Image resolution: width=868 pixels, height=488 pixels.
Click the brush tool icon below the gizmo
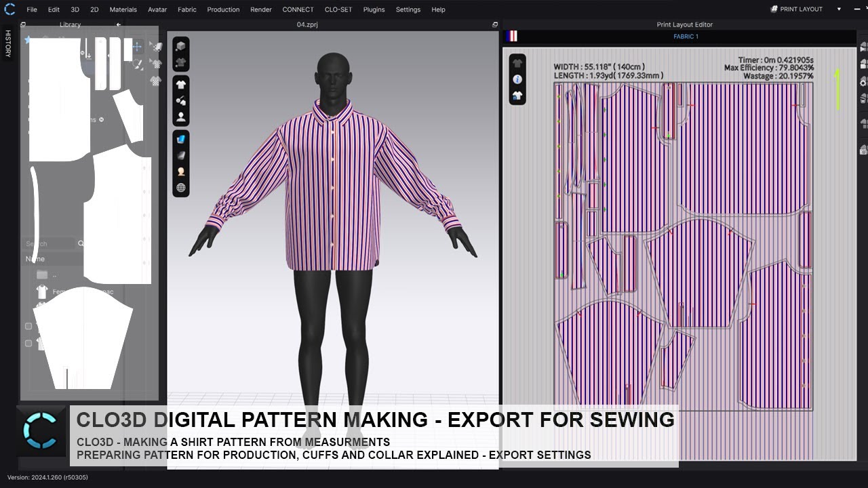tap(137, 64)
